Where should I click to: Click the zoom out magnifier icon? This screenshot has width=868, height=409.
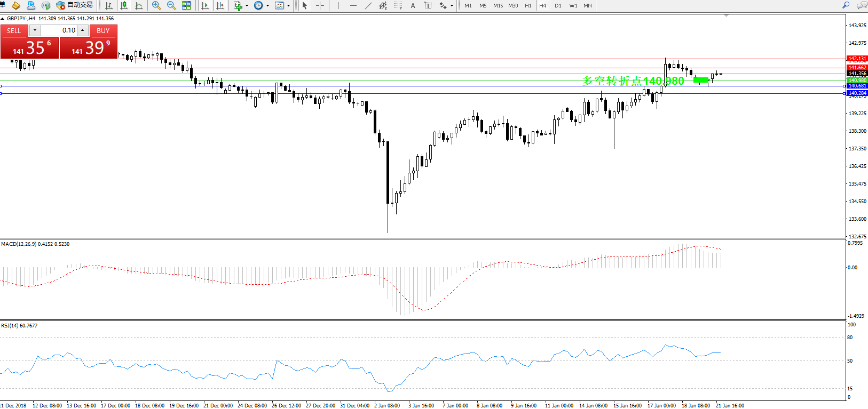coord(171,5)
